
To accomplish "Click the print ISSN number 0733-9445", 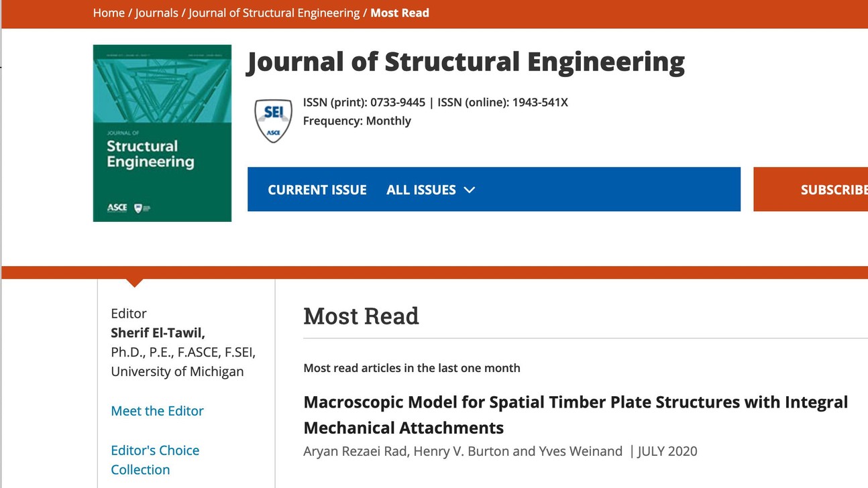I will 398,103.
